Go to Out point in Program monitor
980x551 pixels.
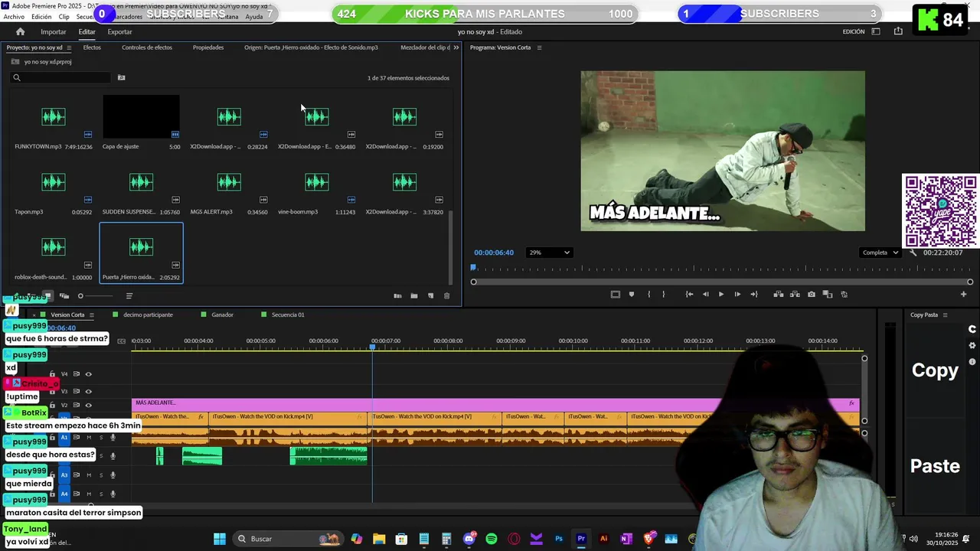pyautogui.click(x=754, y=294)
